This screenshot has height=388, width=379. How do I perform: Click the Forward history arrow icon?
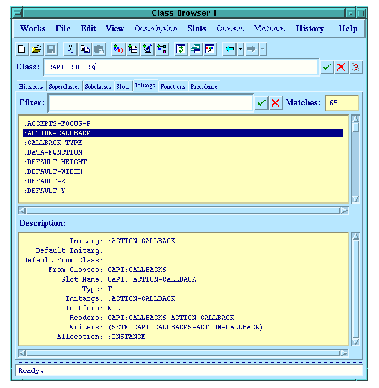click(252, 49)
